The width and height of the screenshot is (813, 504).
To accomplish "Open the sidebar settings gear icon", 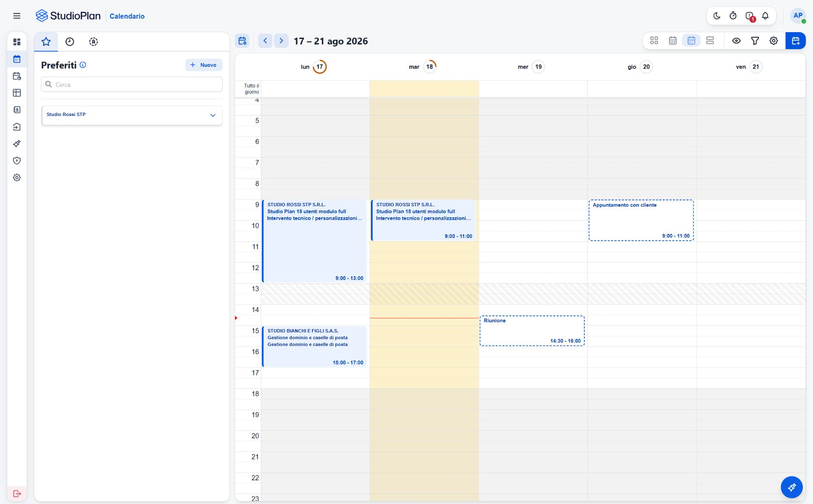I will point(17,177).
